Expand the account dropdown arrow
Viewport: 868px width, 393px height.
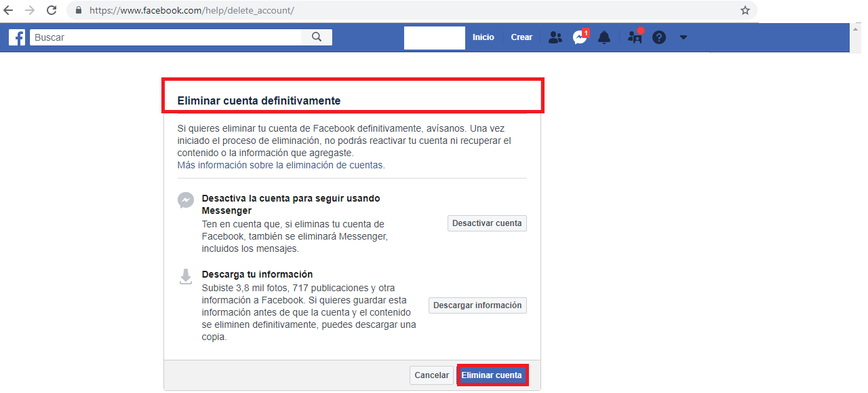[684, 37]
